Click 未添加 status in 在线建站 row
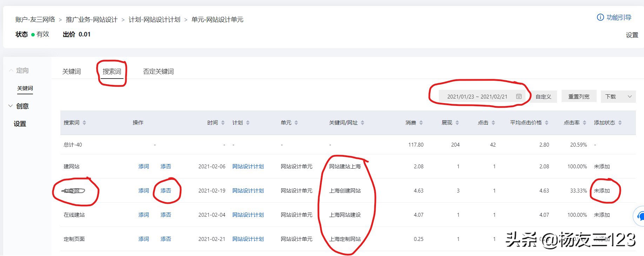This screenshot has height=256, width=644. [602, 215]
